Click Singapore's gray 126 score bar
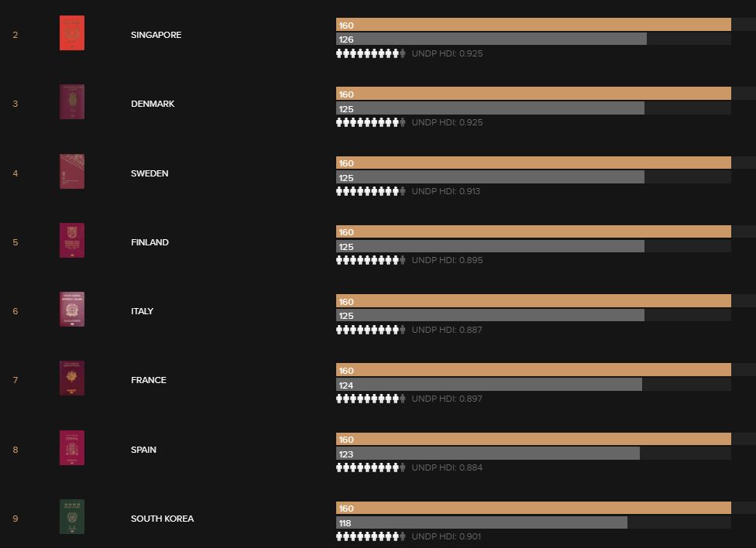756x548 pixels. point(491,39)
